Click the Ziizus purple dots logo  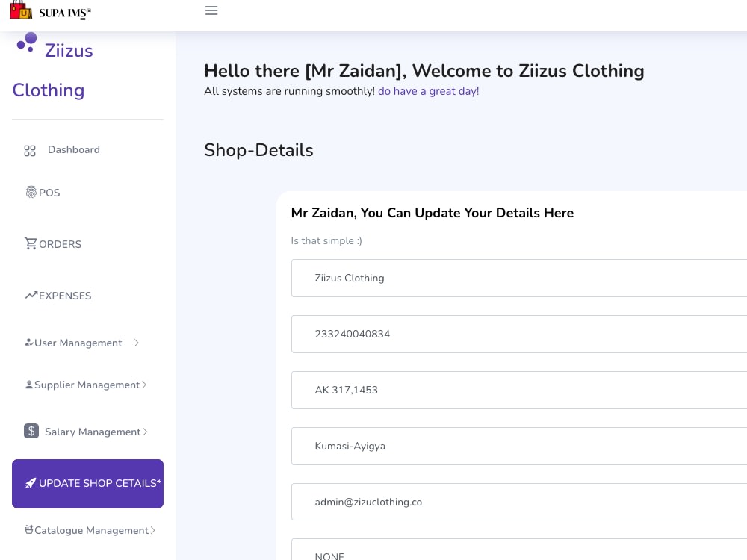(x=27, y=42)
